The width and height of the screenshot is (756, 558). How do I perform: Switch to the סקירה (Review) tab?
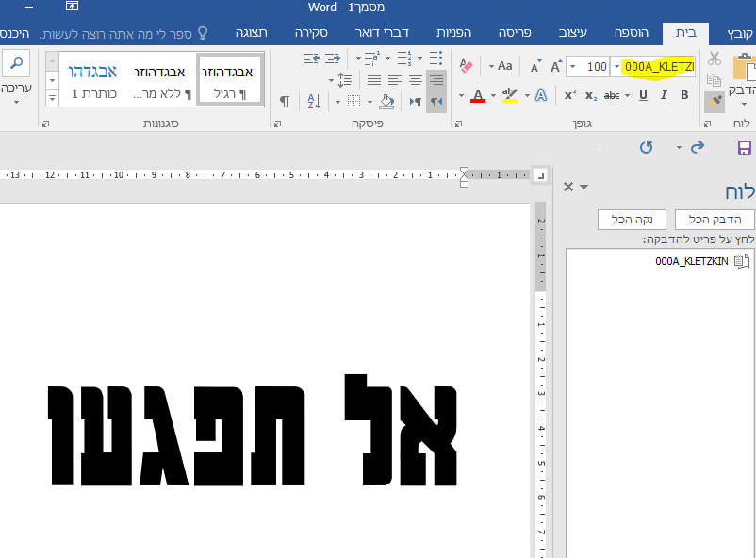(311, 33)
